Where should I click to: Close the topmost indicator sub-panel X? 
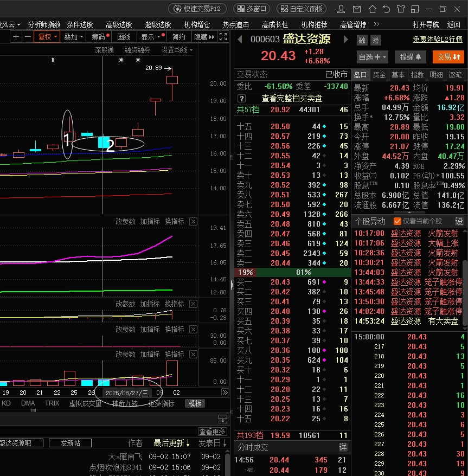click(x=193, y=222)
